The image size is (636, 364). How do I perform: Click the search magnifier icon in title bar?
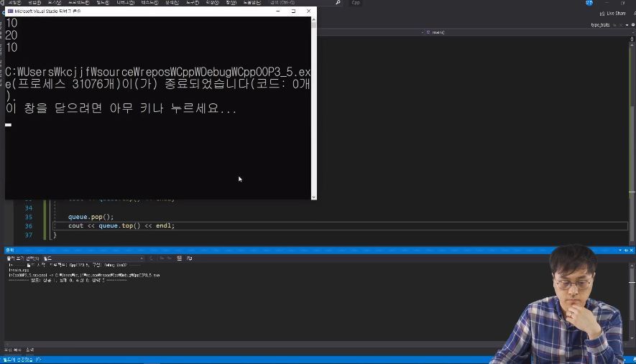click(338, 2)
